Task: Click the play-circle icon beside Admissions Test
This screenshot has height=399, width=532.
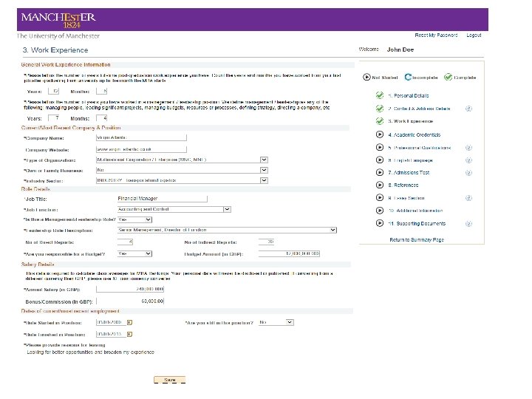Action: (x=380, y=172)
